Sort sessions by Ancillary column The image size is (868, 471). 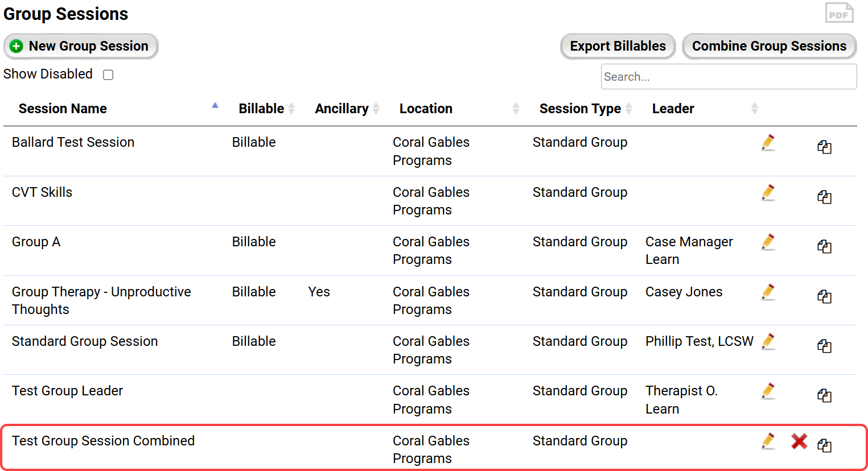click(x=342, y=109)
